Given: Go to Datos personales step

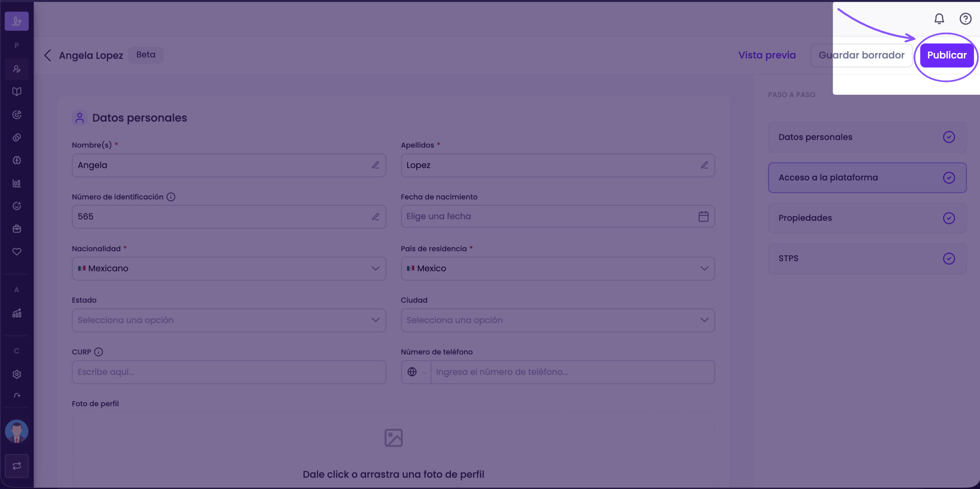Looking at the screenshot, I should pyautogui.click(x=867, y=137).
